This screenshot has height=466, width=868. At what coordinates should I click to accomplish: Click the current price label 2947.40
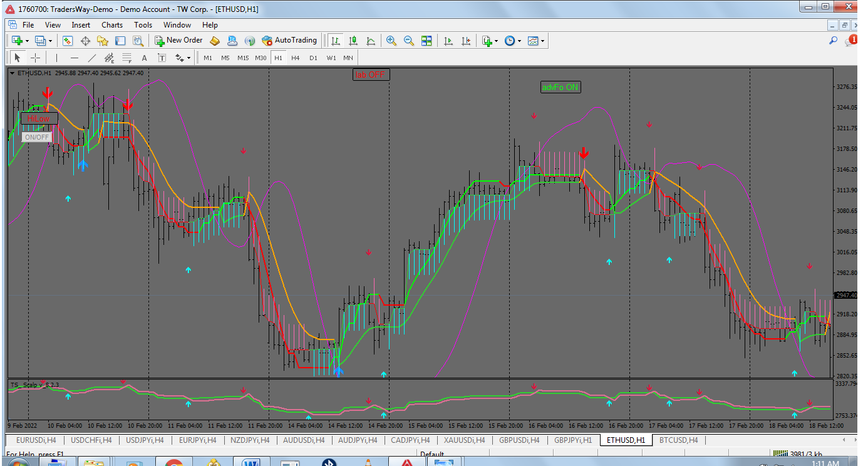point(845,295)
